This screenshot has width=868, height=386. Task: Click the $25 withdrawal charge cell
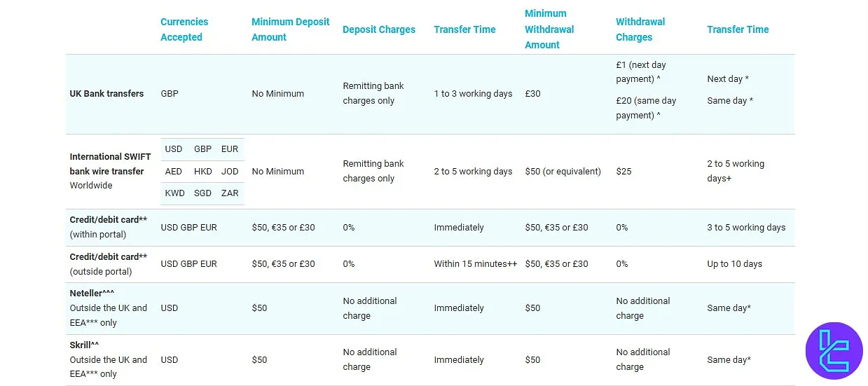click(x=624, y=171)
